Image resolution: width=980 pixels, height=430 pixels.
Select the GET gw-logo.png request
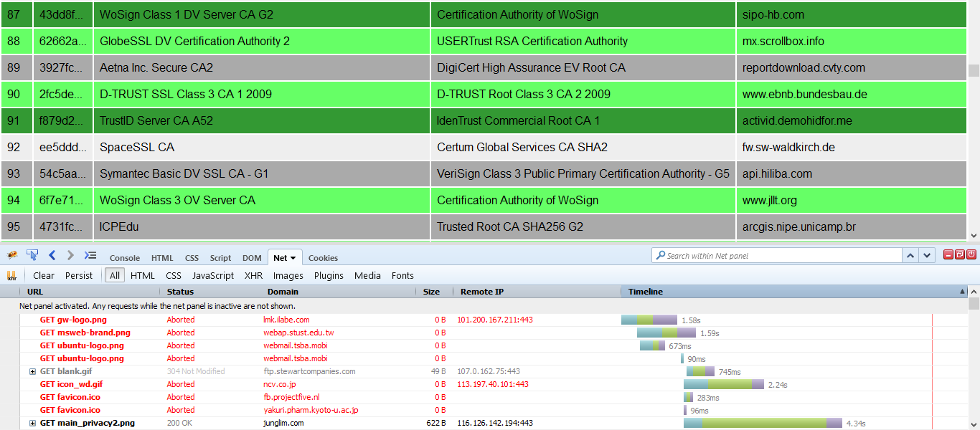[x=73, y=320]
